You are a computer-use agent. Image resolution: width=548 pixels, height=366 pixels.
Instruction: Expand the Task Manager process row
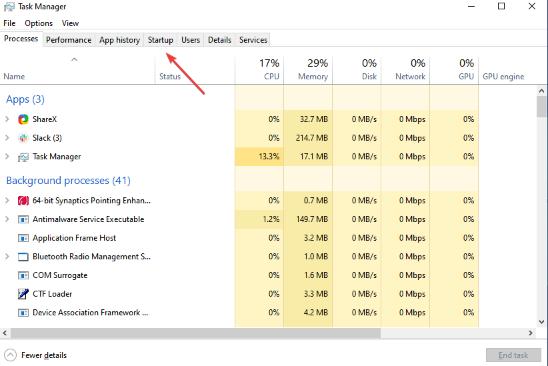(7, 156)
